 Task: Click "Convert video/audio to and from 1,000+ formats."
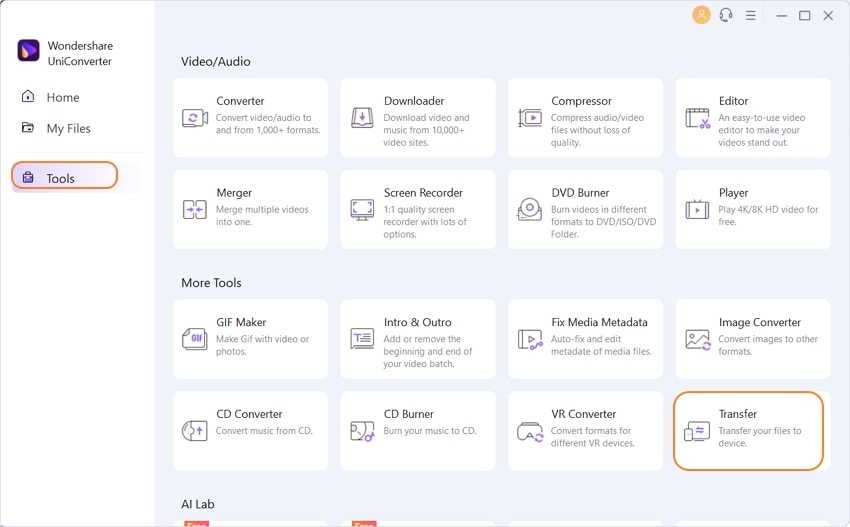(x=268, y=124)
